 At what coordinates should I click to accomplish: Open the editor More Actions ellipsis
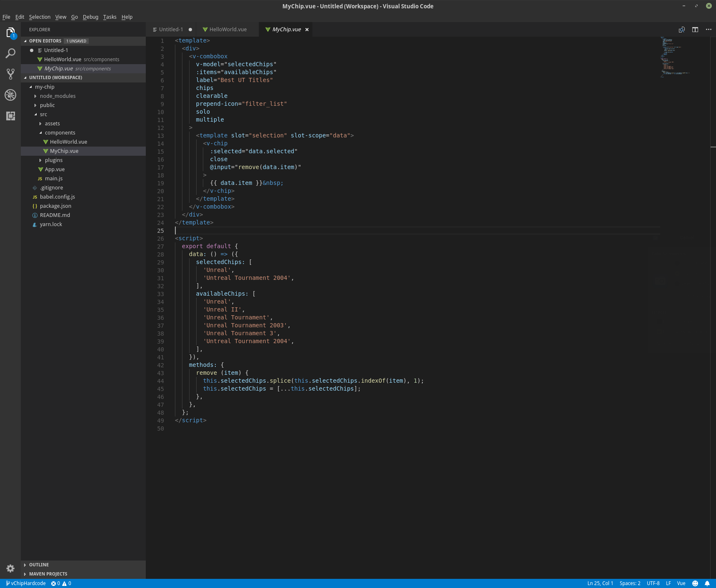point(708,30)
